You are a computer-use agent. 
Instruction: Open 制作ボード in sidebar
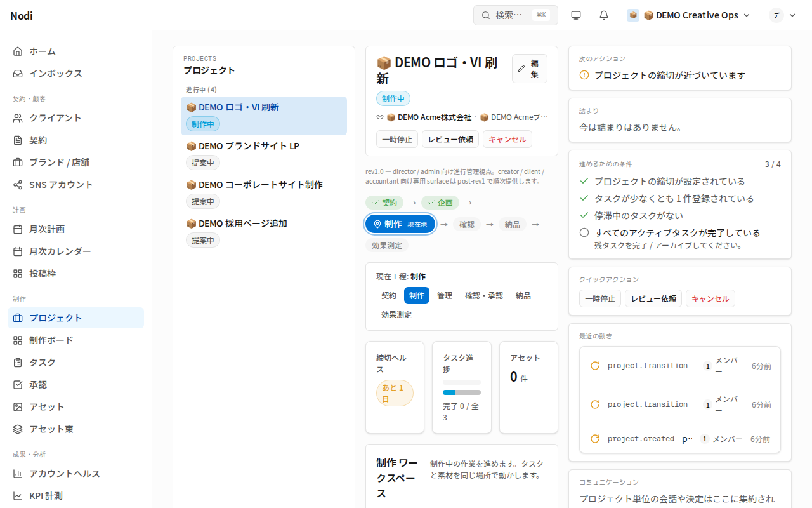click(75, 340)
